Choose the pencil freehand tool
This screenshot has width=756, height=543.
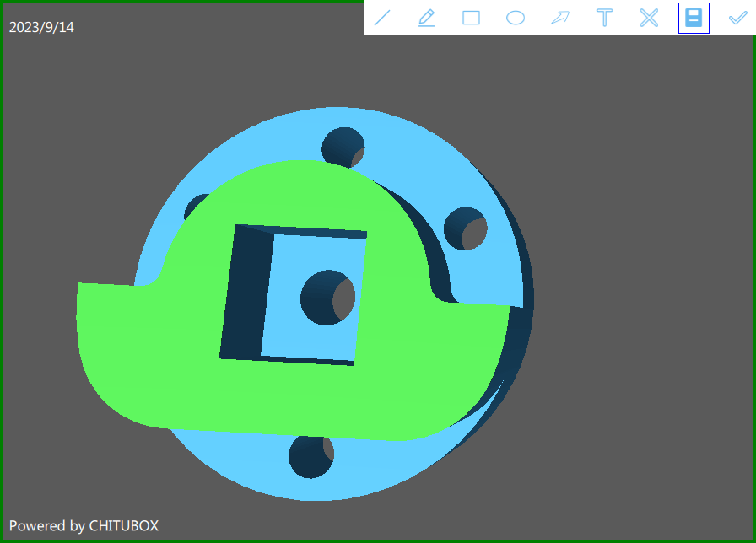click(427, 18)
